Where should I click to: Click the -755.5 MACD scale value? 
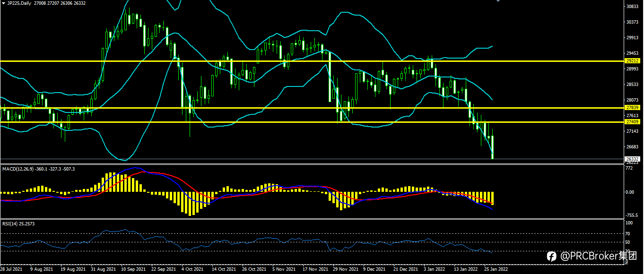tap(632, 215)
